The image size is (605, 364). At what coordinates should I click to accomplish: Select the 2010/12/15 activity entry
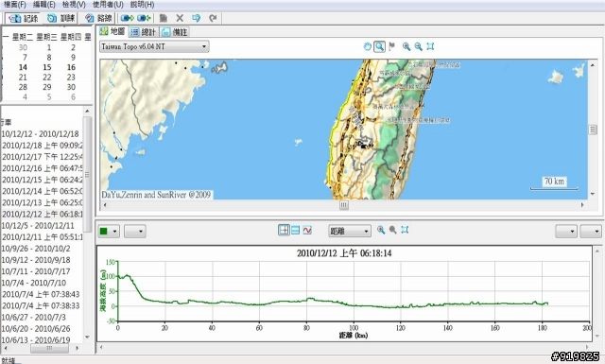click(x=42, y=180)
